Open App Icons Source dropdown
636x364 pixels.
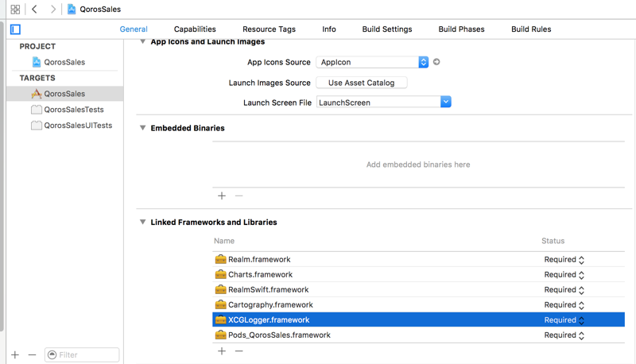423,62
